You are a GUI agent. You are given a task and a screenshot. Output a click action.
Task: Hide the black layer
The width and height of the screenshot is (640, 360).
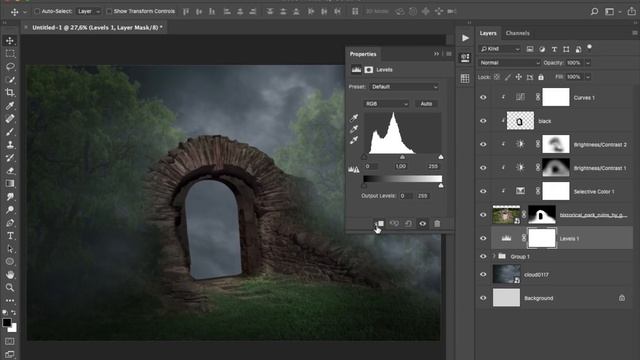483,121
